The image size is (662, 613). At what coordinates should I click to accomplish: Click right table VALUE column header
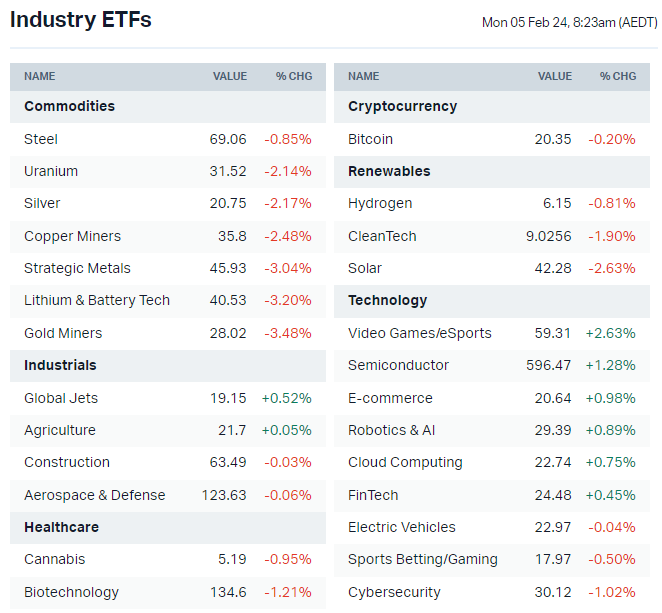555,76
